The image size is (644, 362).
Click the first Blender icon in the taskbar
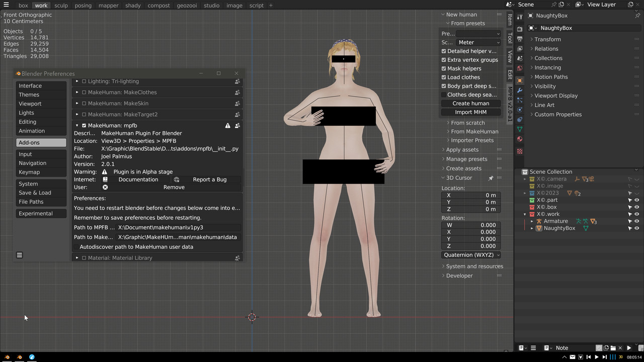[7, 357]
